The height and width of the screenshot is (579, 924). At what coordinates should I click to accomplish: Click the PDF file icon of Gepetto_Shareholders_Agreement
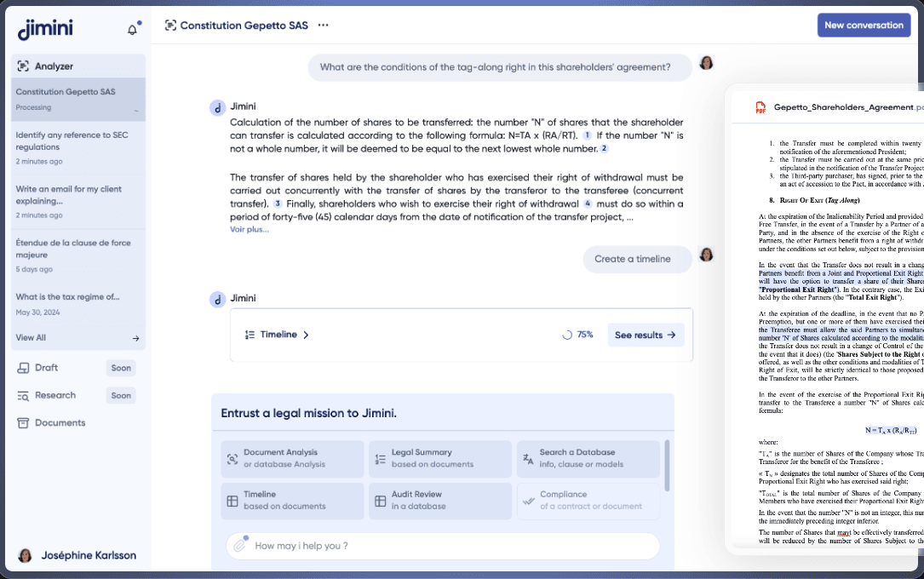point(760,107)
